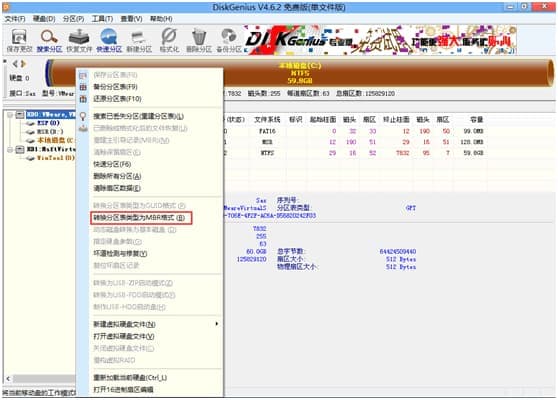Click the next disk right arrow
The height and width of the screenshot is (400, 558).
pyautogui.click(x=23, y=64)
